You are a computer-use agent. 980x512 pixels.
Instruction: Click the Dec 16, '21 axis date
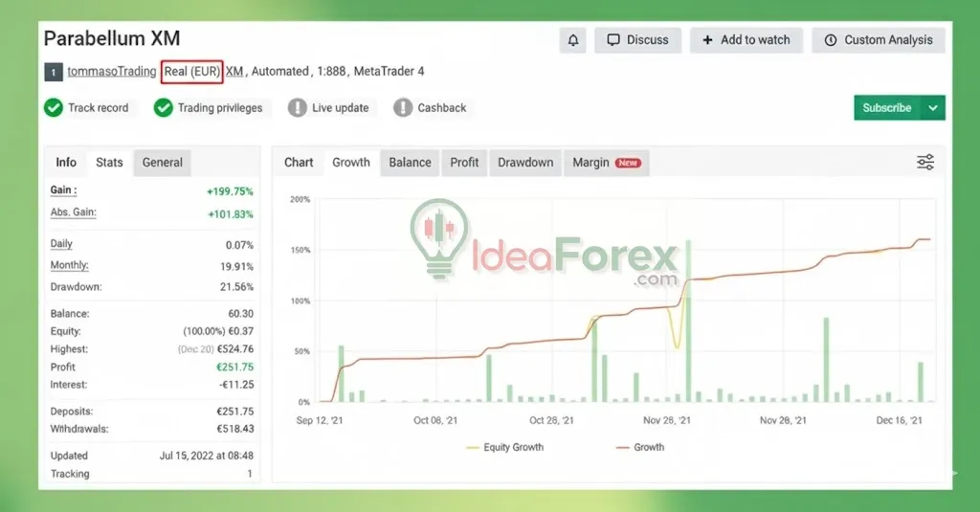(x=900, y=420)
